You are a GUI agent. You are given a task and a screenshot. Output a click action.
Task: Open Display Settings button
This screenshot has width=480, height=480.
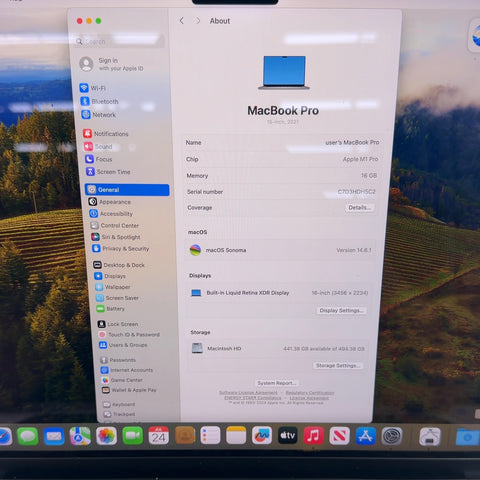[341, 310]
